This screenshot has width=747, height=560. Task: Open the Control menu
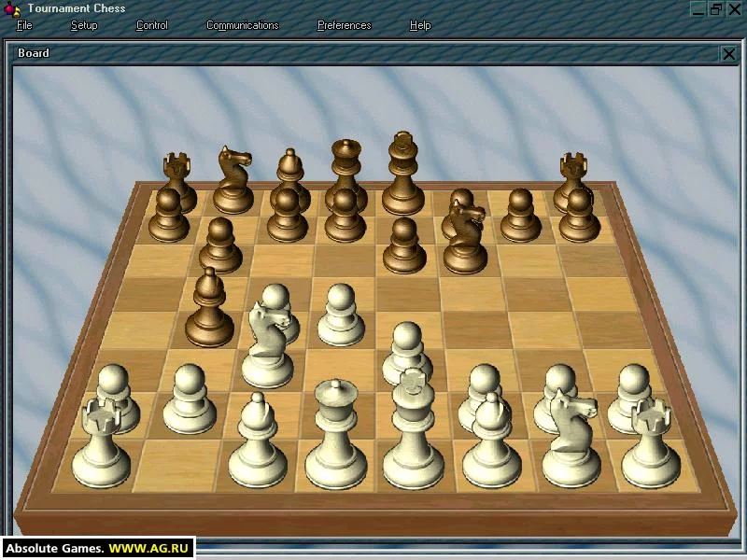click(x=152, y=25)
